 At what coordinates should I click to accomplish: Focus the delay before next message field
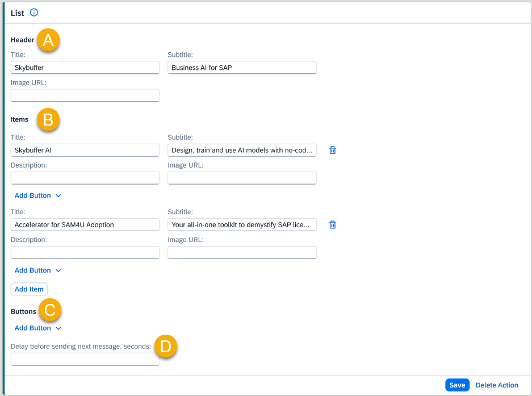[x=85, y=359]
